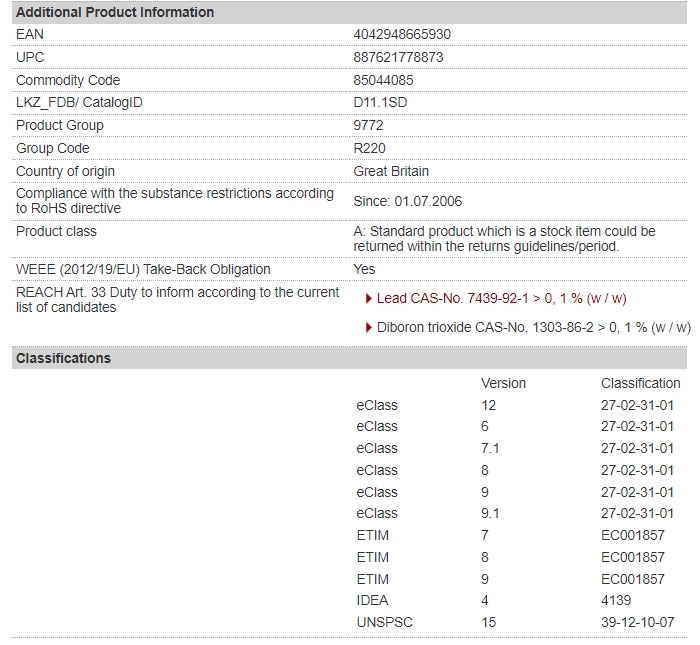
Task: Click the UPC row label
Action: coord(30,57)
